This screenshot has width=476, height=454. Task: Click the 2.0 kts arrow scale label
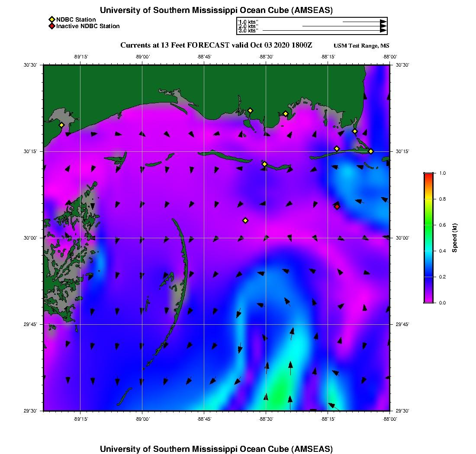(x=248, y=26)
